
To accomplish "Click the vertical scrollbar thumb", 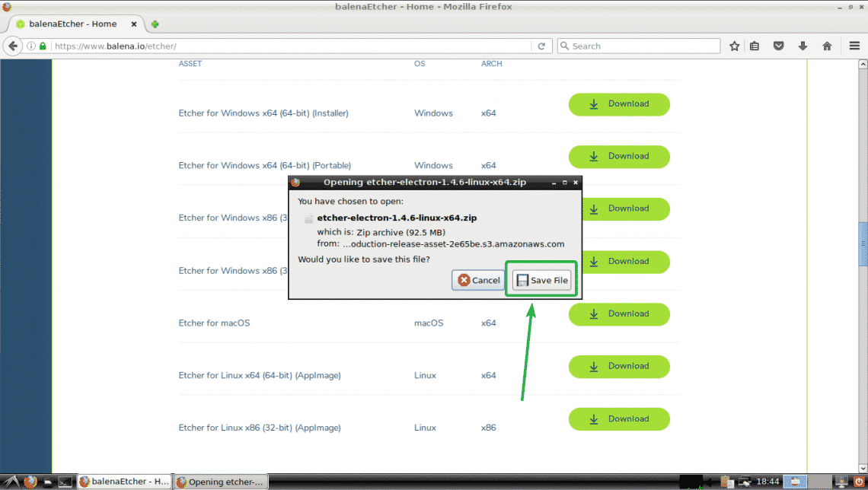I will pos(863,243).
